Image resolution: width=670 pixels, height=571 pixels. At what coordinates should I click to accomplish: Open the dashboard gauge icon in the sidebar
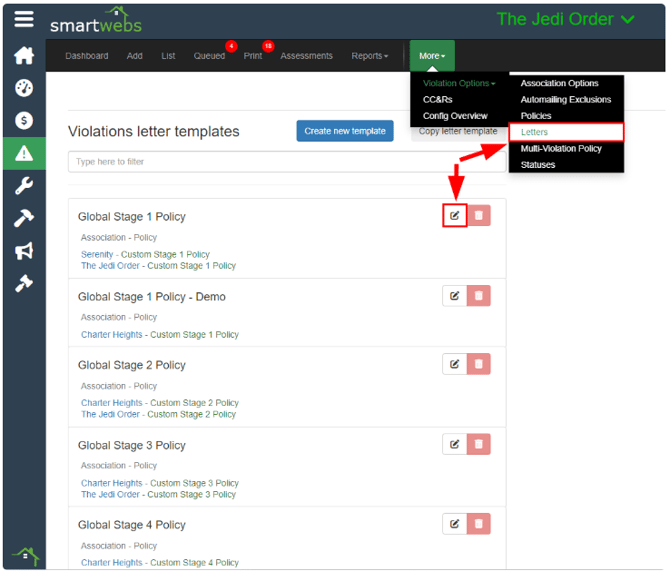(23, 88)
